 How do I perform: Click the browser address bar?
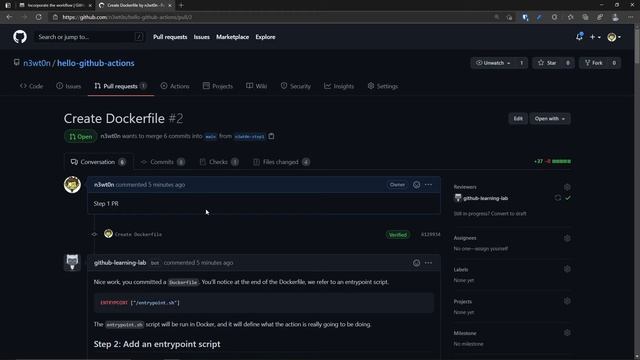pos(269,17)
